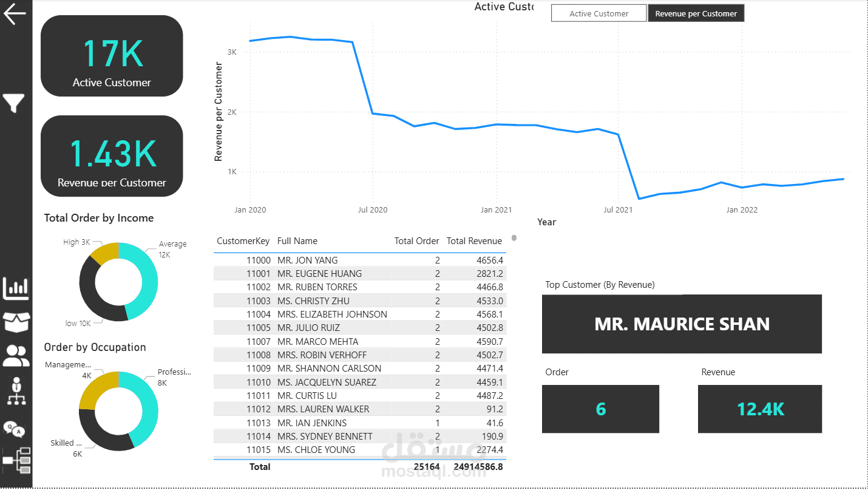The height and width of the screenshot is (490, 868).
Task: Click the MR. MAURICE SHAN card
Action: (x=682, y=324)
